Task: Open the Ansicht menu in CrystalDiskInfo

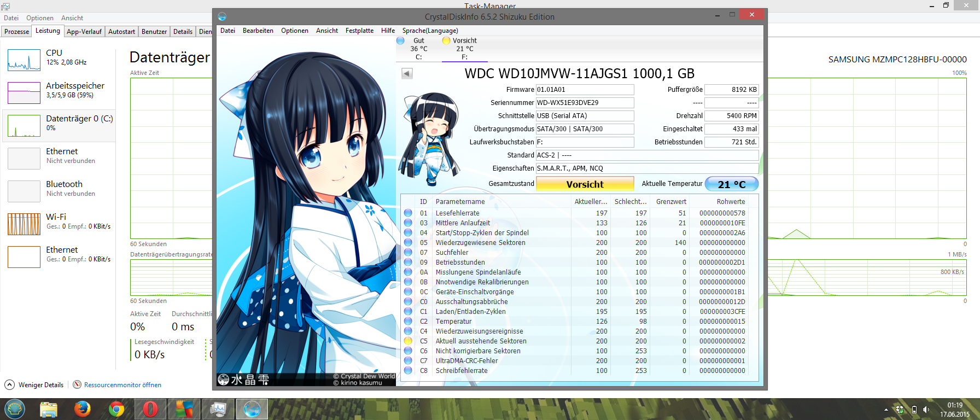Action: [327, 31]
